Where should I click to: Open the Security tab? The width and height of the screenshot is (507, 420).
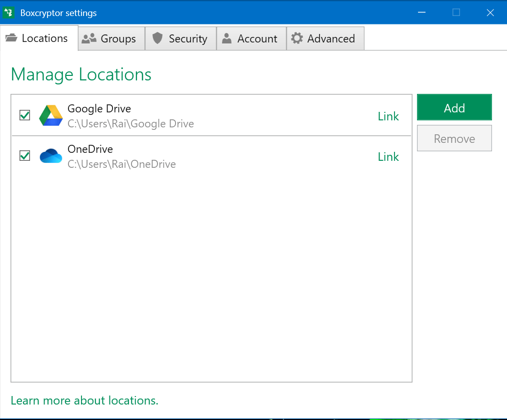(x=180, y=39)
